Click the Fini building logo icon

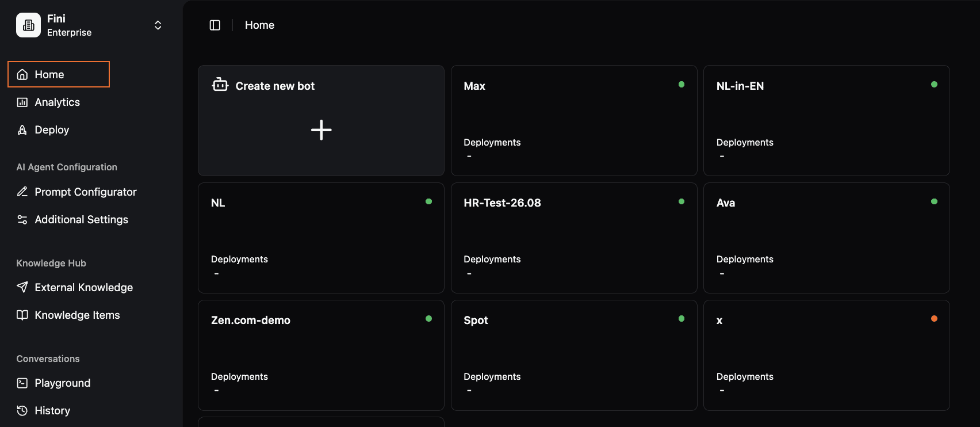pyautogui.click(x=28, y=25)
